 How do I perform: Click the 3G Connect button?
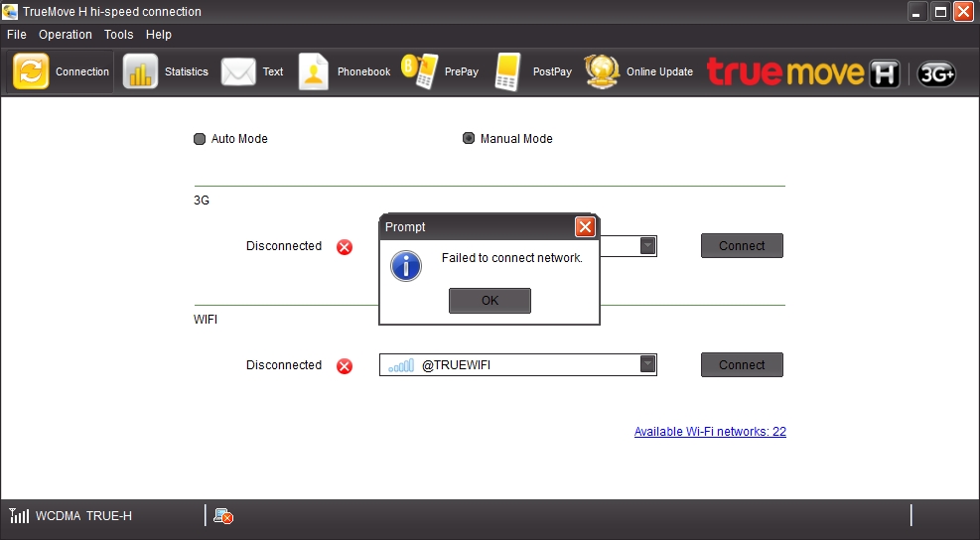(x=742, y=245)
